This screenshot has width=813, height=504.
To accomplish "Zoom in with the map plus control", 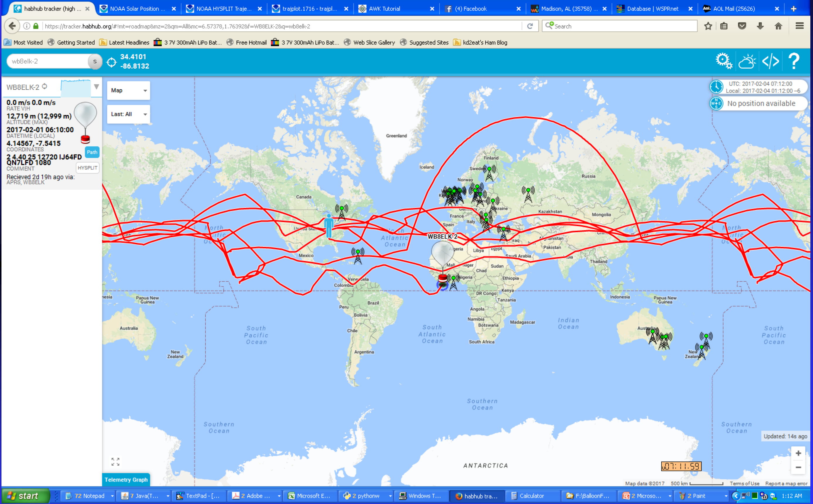I will tap(798, 453).
